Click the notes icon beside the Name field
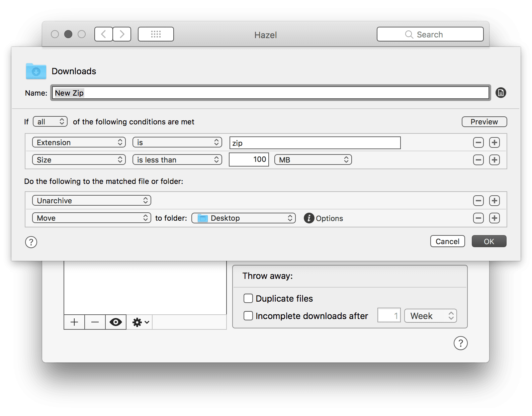The height and width of the screenshot is (416, 532). (501, 93)
